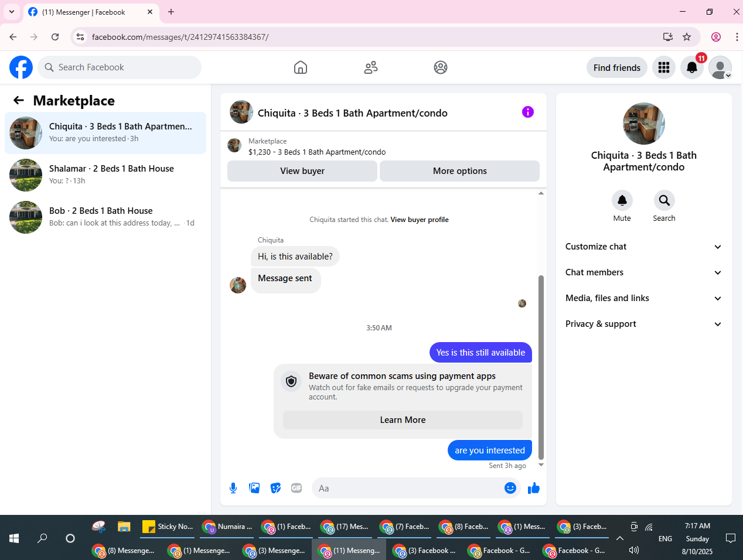Open the Groups icon in top navigation
This screenshot has height=560, width=743.
[x=441, y=67]
